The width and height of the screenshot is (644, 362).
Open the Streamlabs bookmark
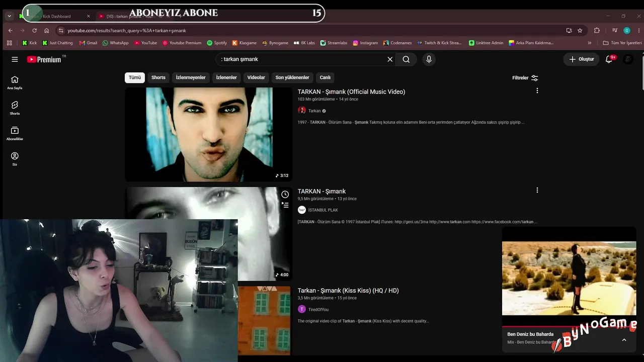pos(334,43)
